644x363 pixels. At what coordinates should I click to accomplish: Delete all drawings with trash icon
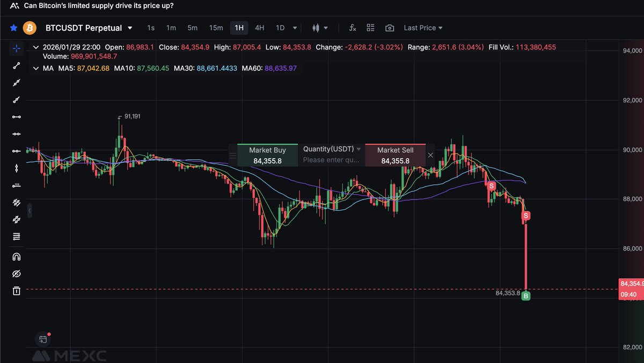coord(16,290)
